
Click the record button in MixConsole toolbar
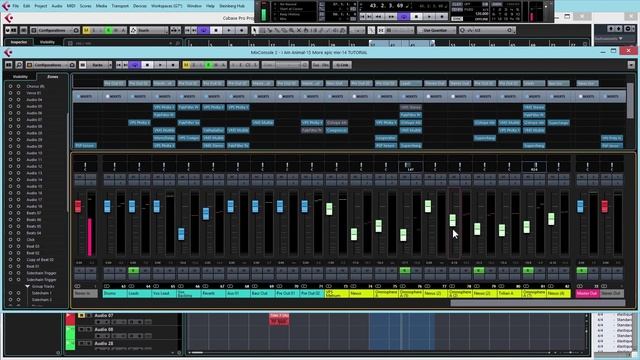tap(173, 65)
